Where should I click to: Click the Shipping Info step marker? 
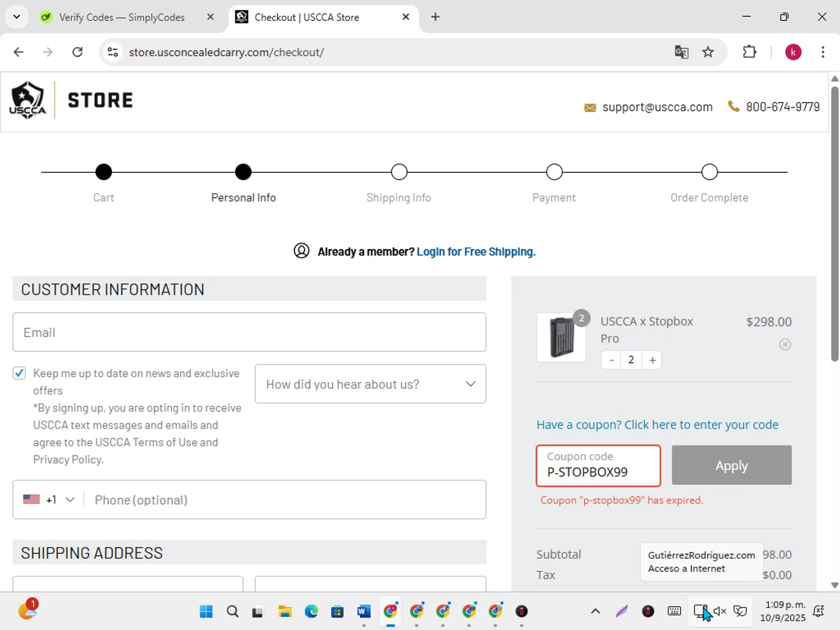pyautogui.click(x=399, y=172)
